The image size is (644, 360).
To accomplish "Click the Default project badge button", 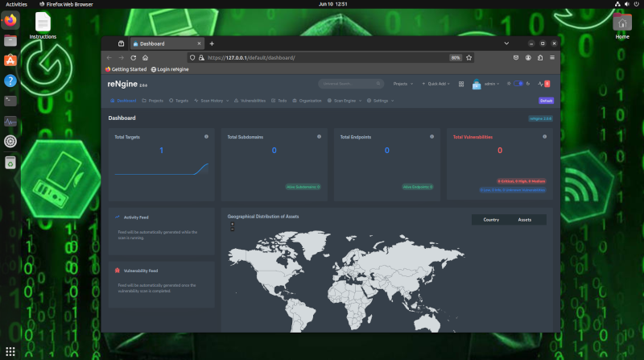I will point(546,101).
